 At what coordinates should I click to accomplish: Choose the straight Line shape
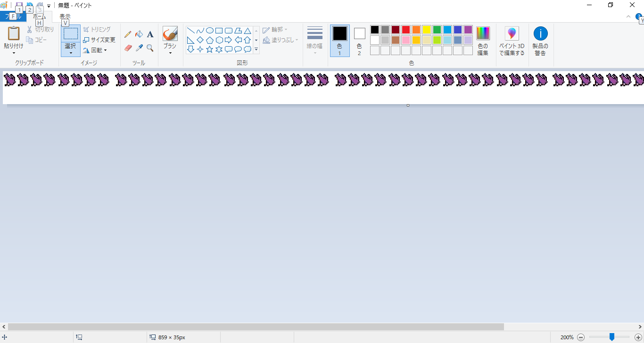tap(191, 31)
